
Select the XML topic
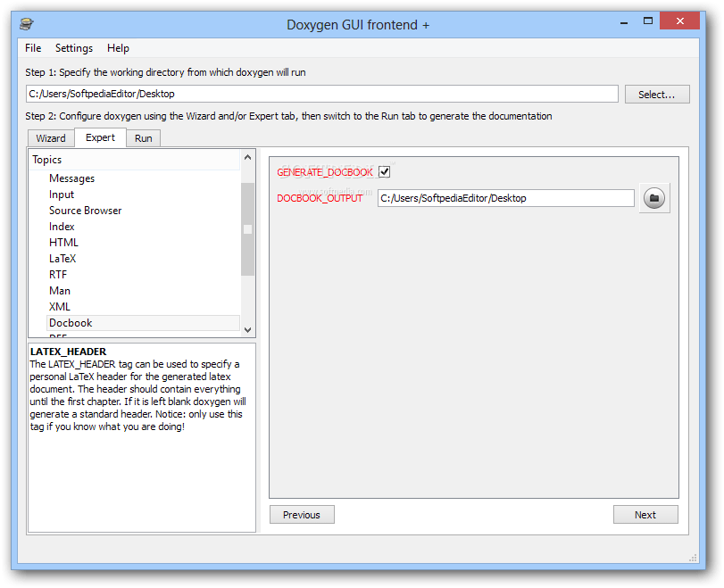point(60,307)
